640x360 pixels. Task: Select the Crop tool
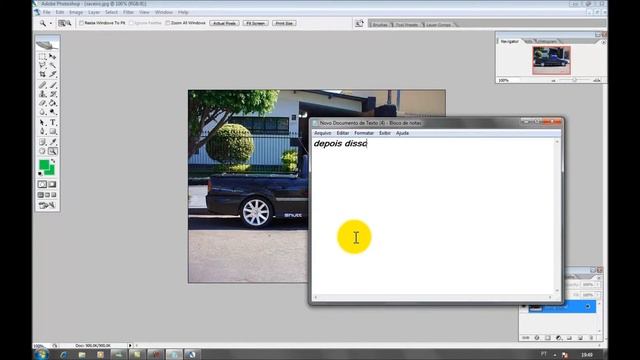tap(42, 74)
